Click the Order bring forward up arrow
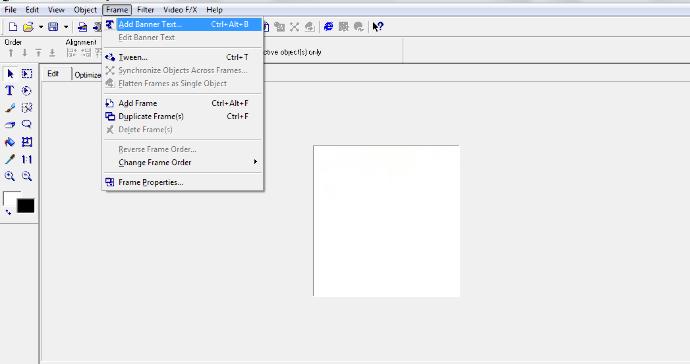Screen dimensions: 690x364 (x=11, y=53)
